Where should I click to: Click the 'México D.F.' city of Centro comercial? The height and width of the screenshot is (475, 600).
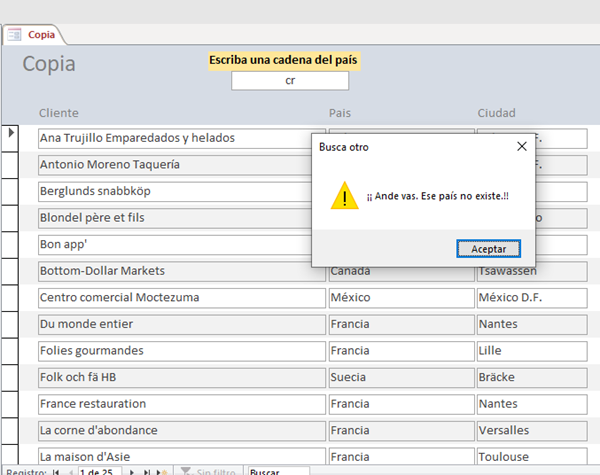tap(532, 298)
